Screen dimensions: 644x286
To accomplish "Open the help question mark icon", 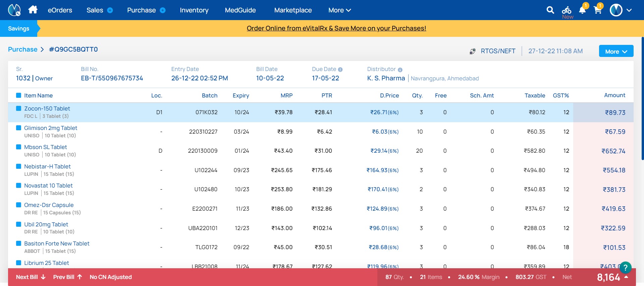I will pos(626,268).
